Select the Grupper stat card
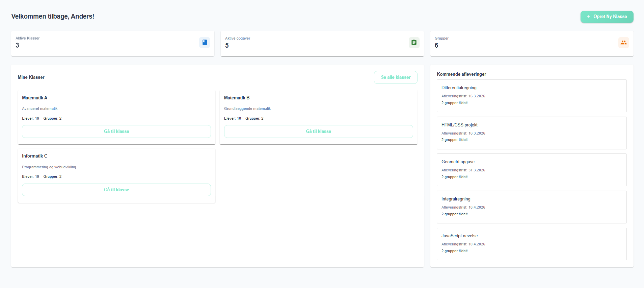 point(531,44)
